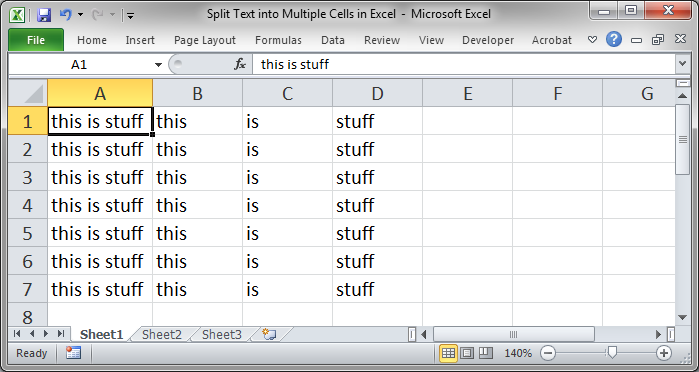Insert a new worksheet with the tab icon
Viewport: 699px width, 372px height.
[269, 334]
